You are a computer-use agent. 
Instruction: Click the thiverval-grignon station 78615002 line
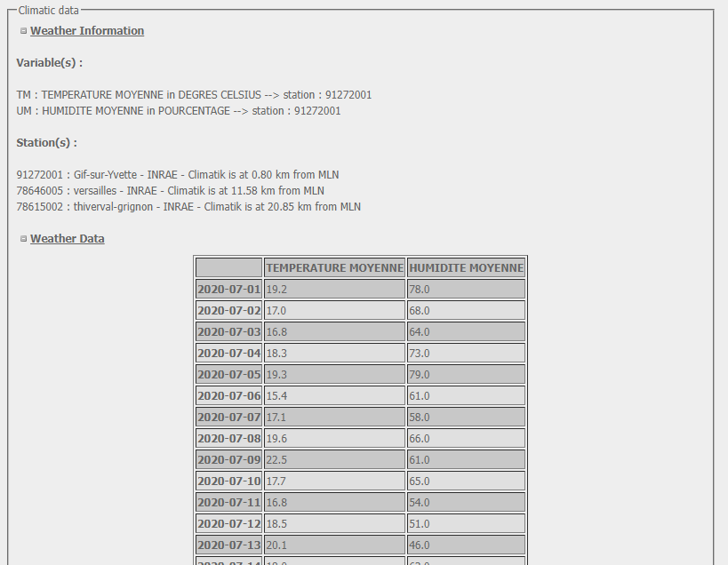pyautogui.click(x=188, y=206)
